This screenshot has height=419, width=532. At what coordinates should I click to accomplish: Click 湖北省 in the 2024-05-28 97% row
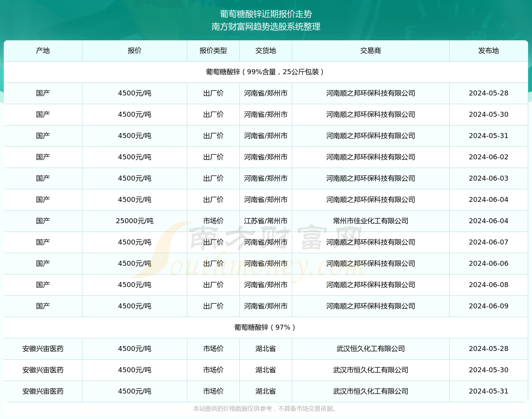pos(266,349)
